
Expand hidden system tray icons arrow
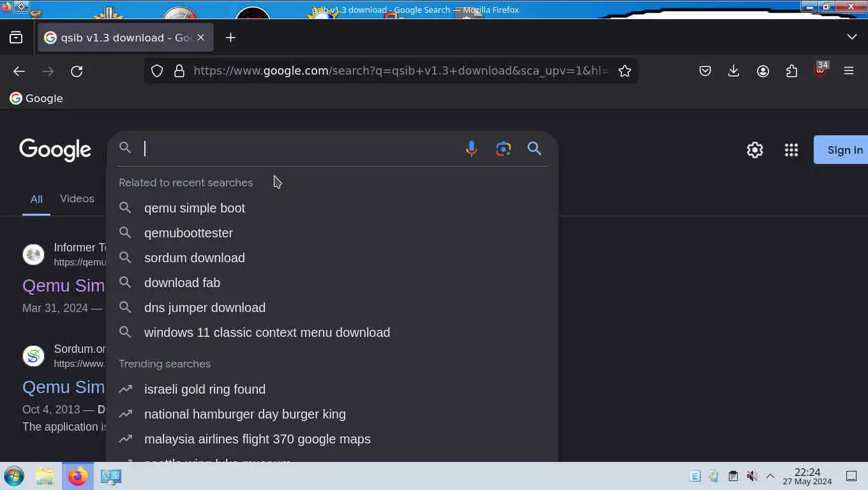(x=770, y=476)
